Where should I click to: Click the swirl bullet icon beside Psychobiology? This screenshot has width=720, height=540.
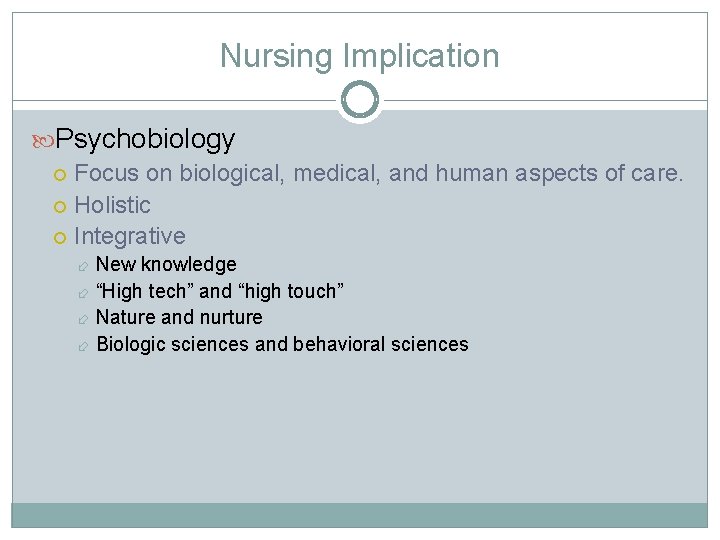(x=45, y=140)
